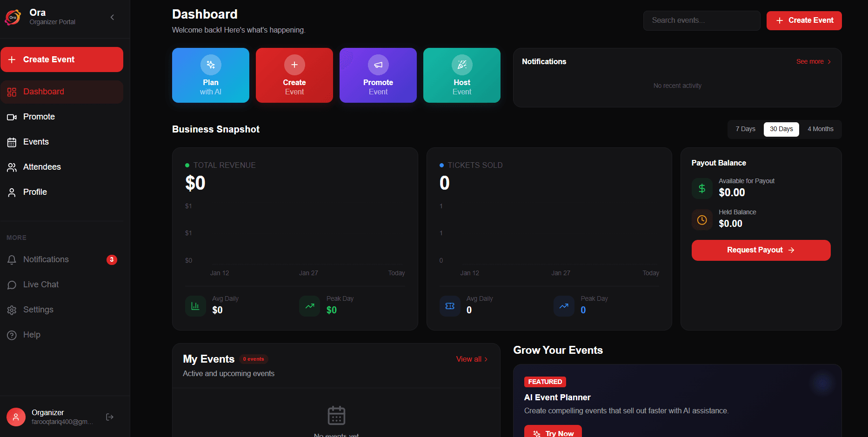Click View all in My Events

[471, 359]
